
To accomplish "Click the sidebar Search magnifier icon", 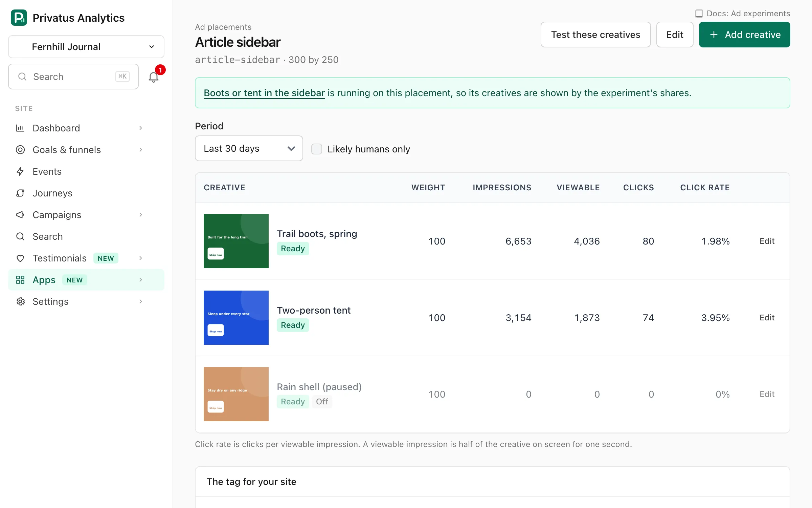I will 20,236.
